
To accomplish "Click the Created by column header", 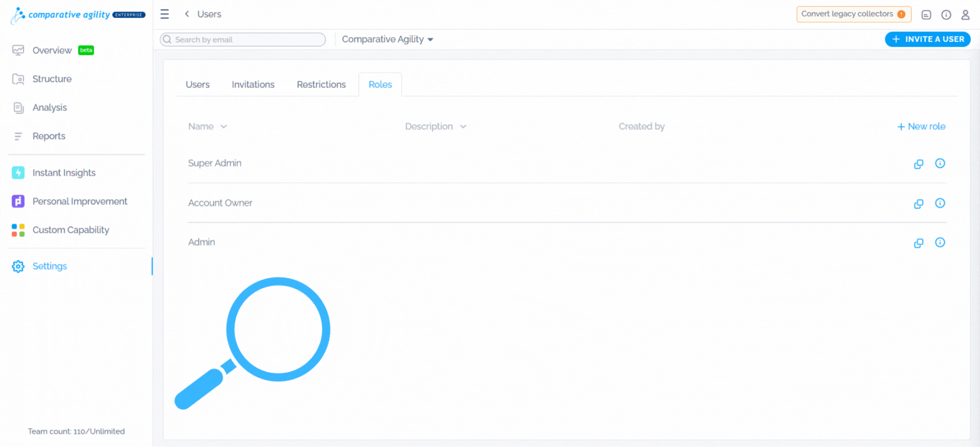I will [642, 127].
